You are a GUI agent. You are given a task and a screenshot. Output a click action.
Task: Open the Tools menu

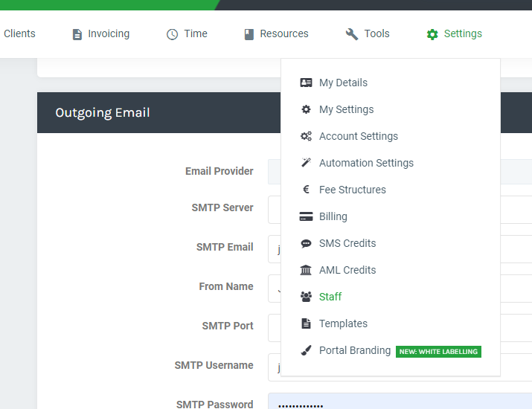377,34
